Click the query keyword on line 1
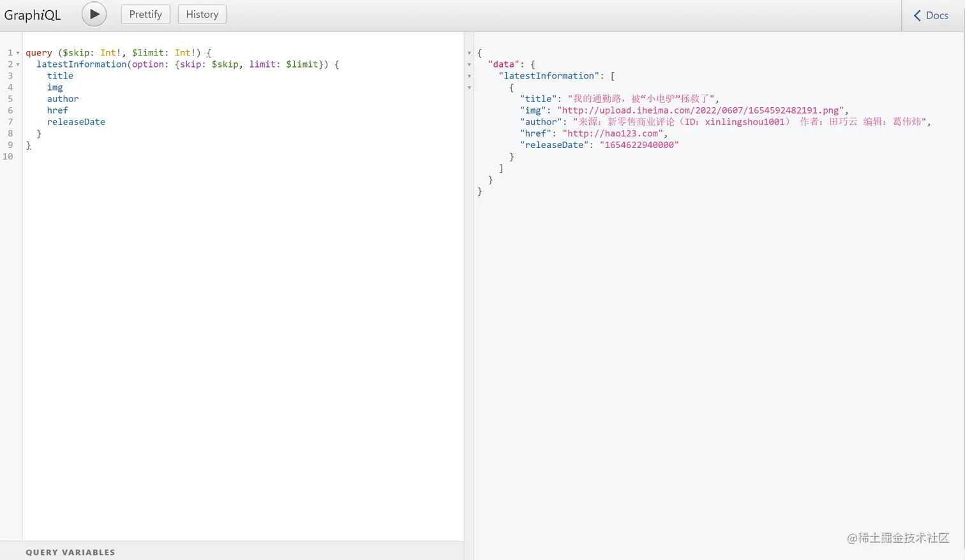965x560 pixels. tap(39, 53)
